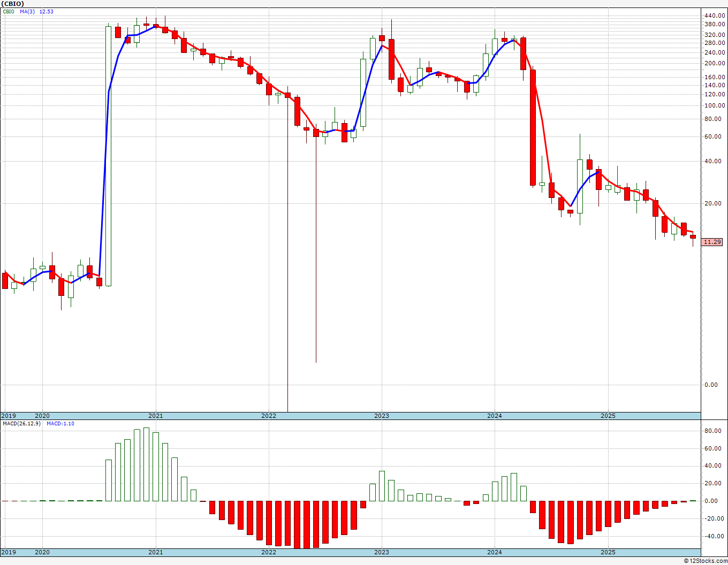Click the 11.29 current price tag

[712, 242]
